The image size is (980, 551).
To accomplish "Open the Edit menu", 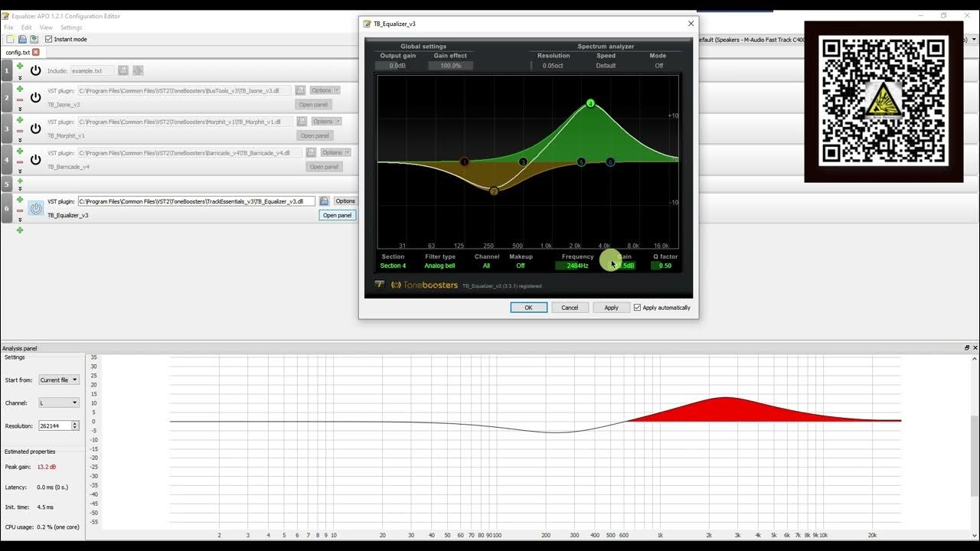I will (x=26, y=28).
